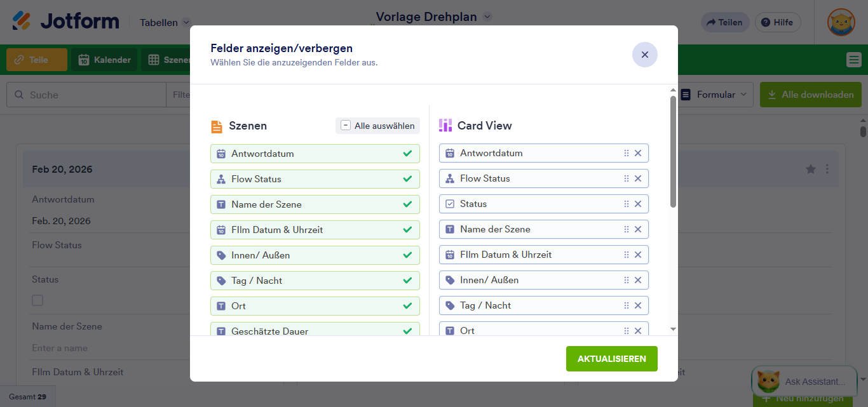The width and height of the screenshot is (868, 407).
Task: Click the Hilfe button
Action: coord(777,22)
